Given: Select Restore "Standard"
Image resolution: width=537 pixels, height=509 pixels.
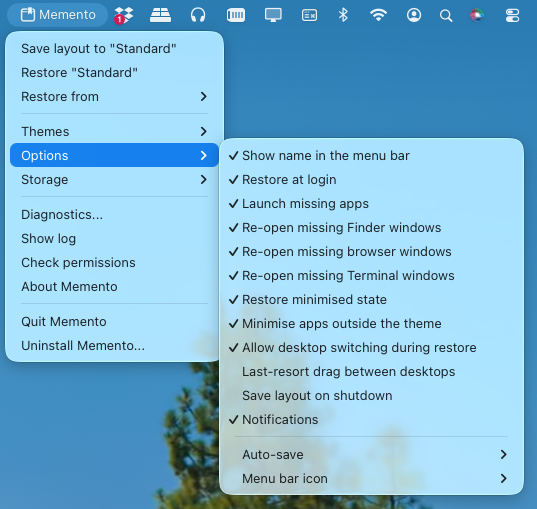Looking at the screenshot, I should pos(114,73).
